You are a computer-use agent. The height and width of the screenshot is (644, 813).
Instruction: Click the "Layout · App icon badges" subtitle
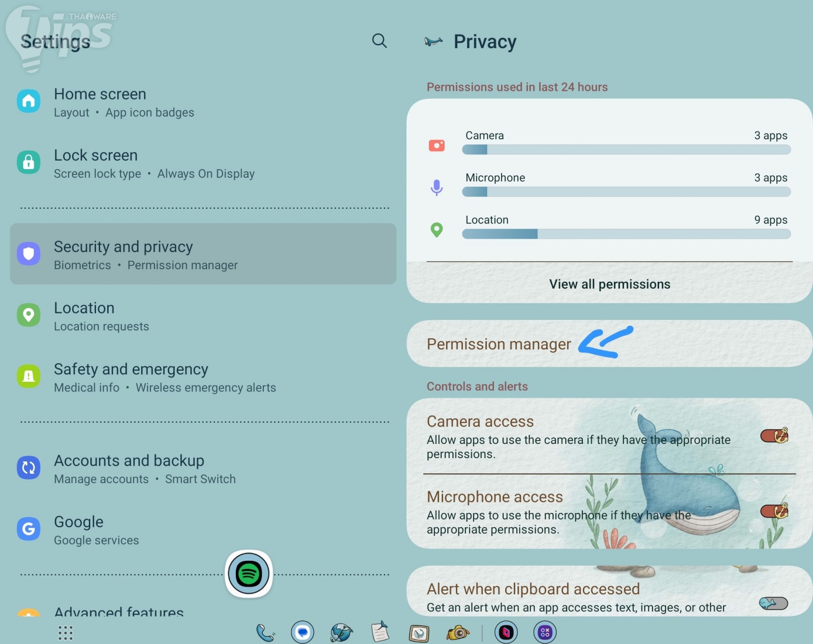(x=124, y=112)
